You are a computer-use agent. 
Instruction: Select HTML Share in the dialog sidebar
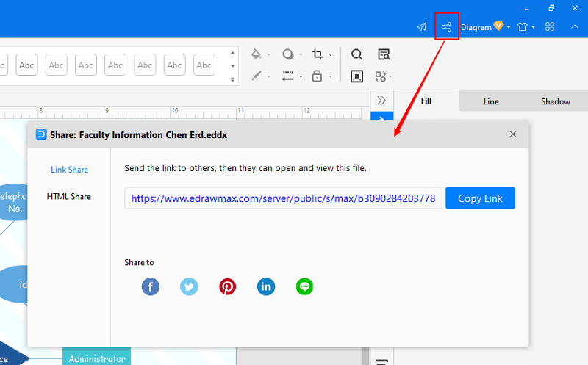click(69, 196)
